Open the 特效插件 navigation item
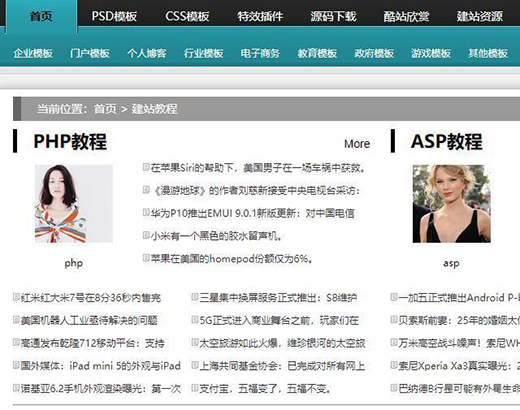The image size is (520, 410). coord(260,16)
